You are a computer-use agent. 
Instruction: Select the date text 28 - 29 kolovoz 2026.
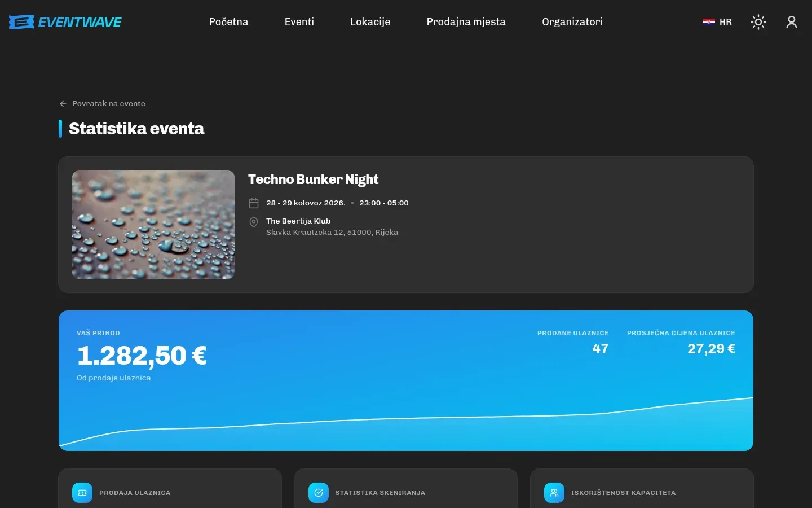[306, 203]
